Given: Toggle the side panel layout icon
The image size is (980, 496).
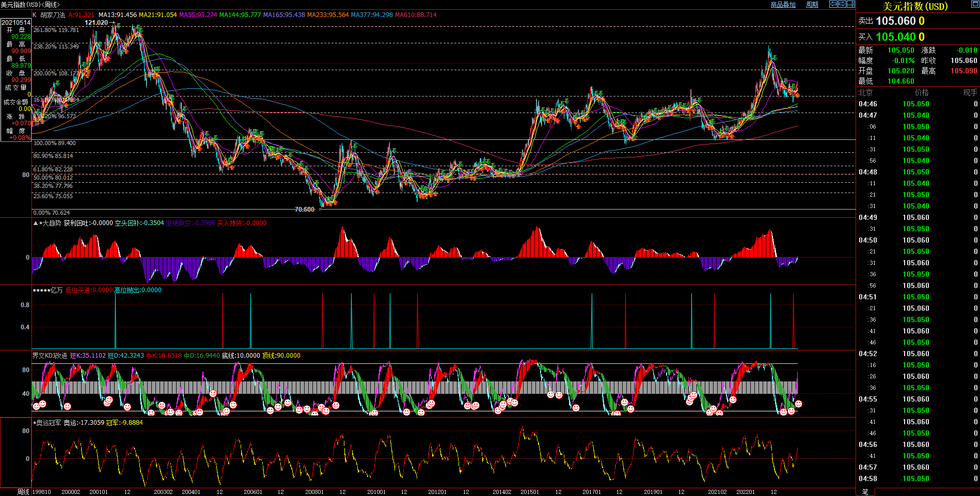Looking at the screenshot, I should [x=850, y=4].
